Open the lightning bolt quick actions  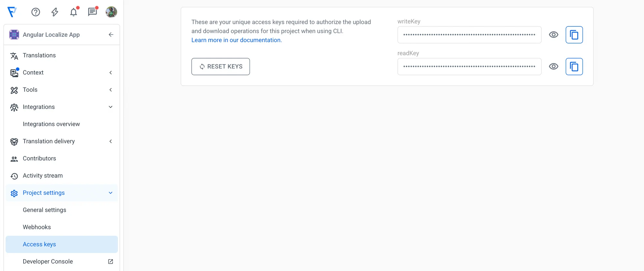pyautogui.click(x=55, y=12)
